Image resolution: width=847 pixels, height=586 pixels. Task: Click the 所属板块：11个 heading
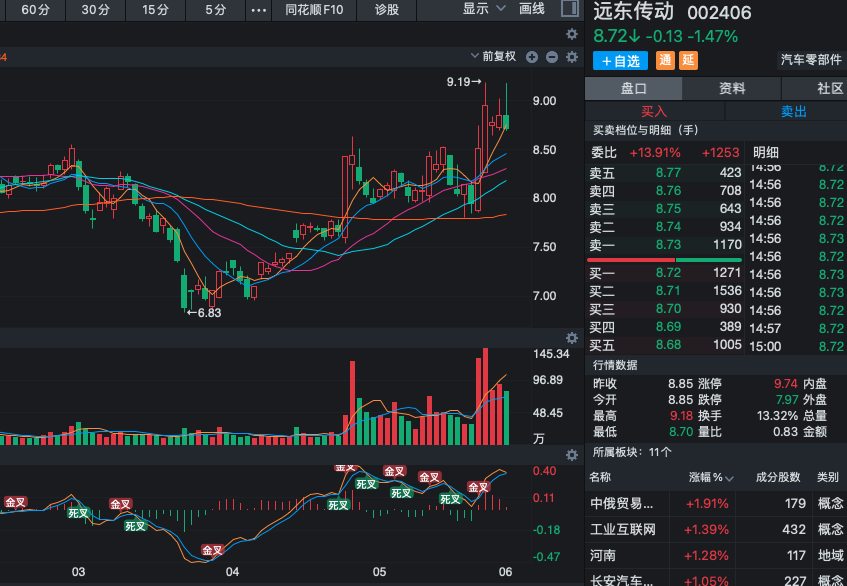click(631, 453)
